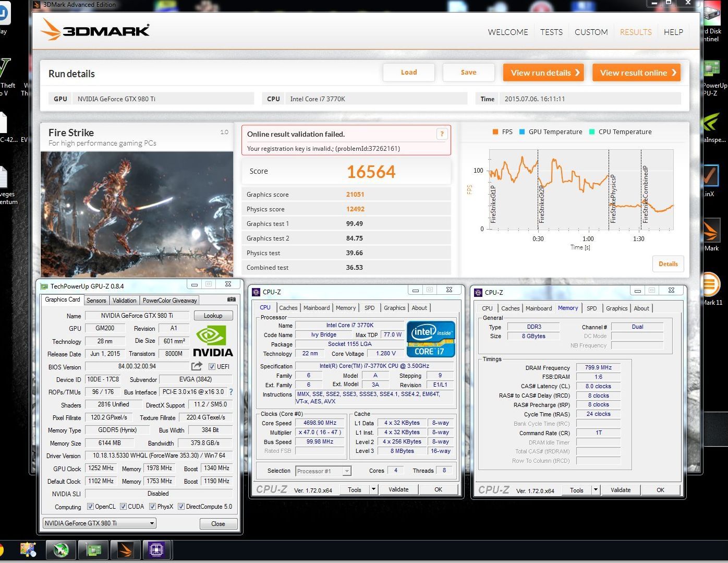Click the orange FPS legend swatch
728x563 pixels.
pos(495,132)
